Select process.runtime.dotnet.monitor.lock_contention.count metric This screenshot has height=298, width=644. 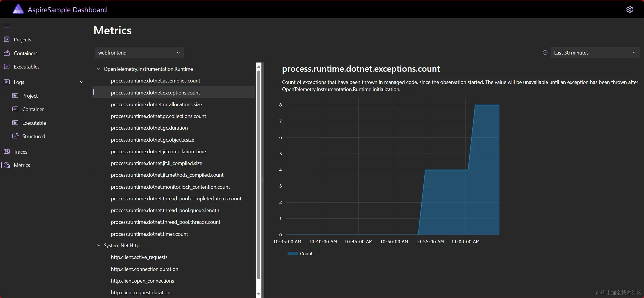170,187
